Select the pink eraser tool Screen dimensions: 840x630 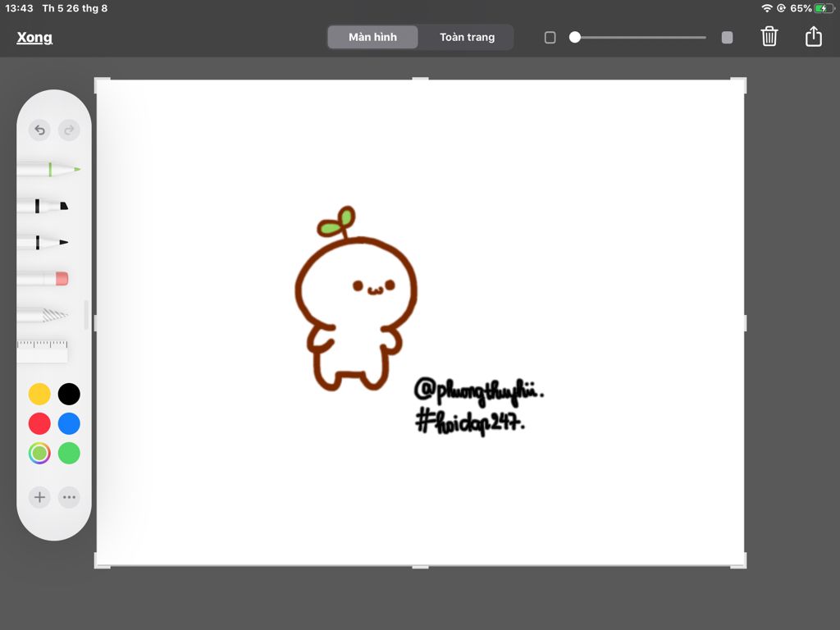(43, 278)
